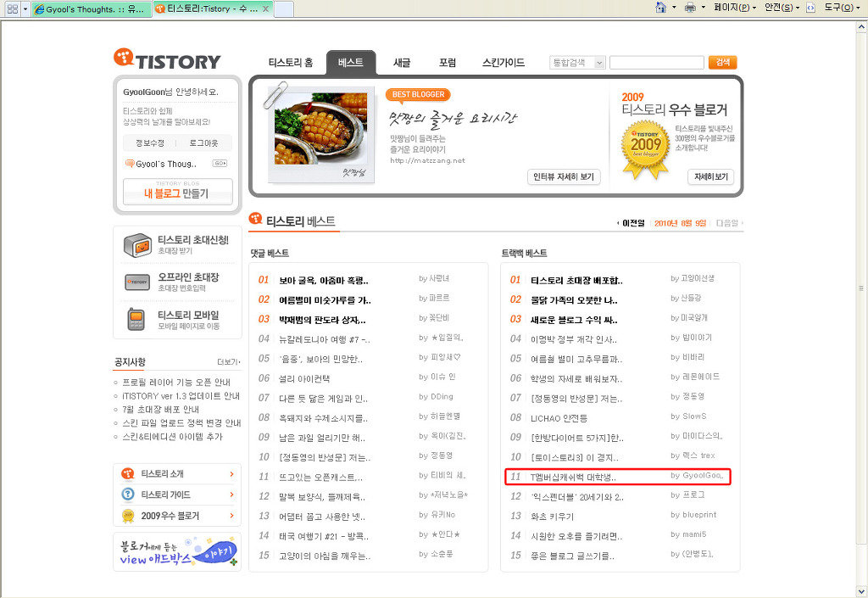The image size is (868, 598).
Task: Open trackback best post 08 LICHAO 안전등
Action: click(559, 418)
